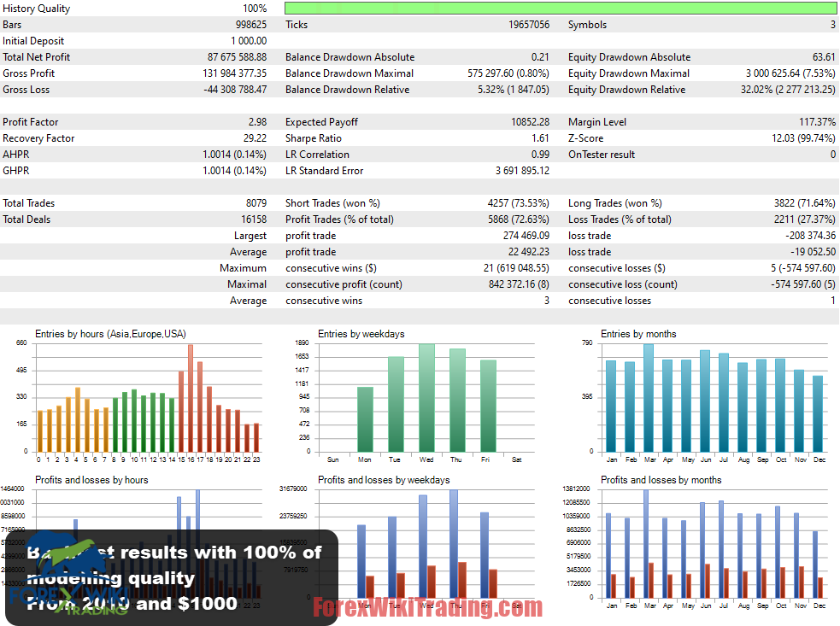Select the Initial Deposit amount 1 000.00
840x626 pixels.
click(248, 41)
